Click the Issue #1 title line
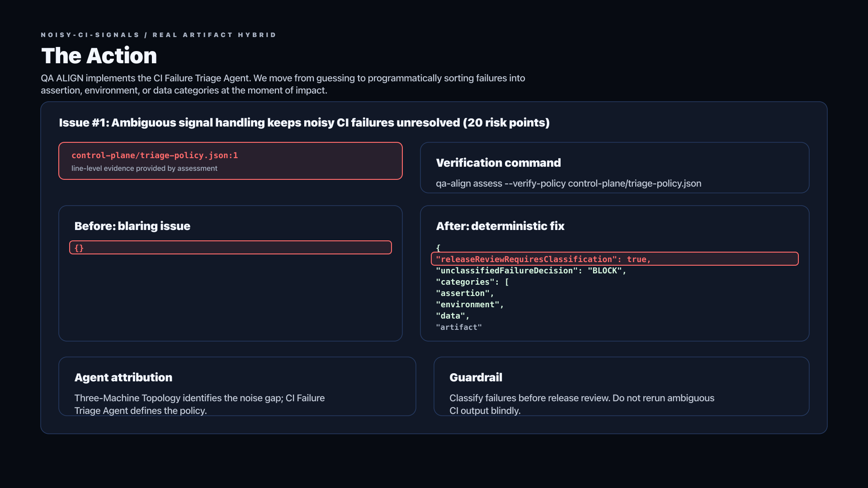The height and width of the screenshot is (488, 868). tap(304, 122)
